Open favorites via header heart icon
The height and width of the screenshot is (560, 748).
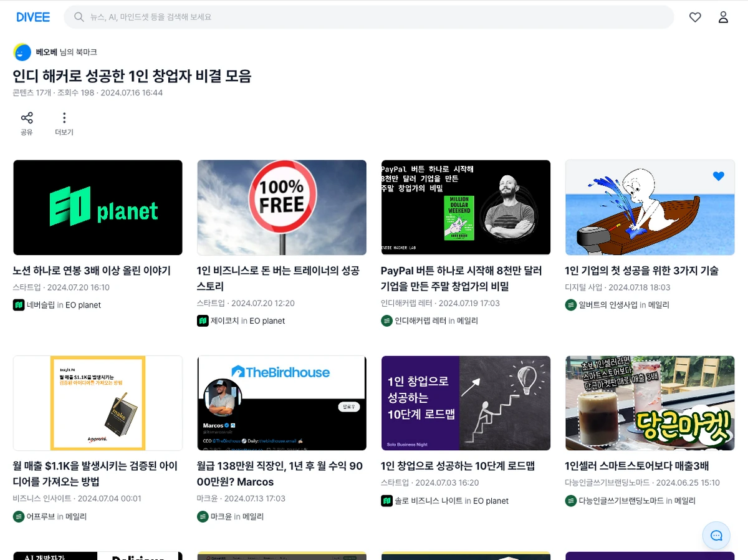point(695,17)
